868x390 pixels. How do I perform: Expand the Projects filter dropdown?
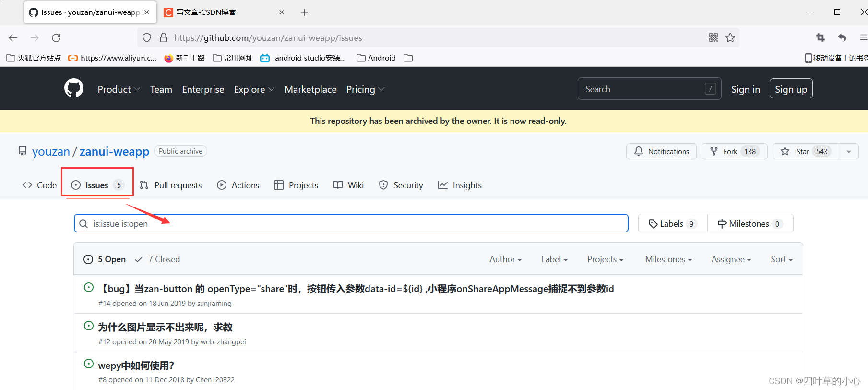coord(606,259)
